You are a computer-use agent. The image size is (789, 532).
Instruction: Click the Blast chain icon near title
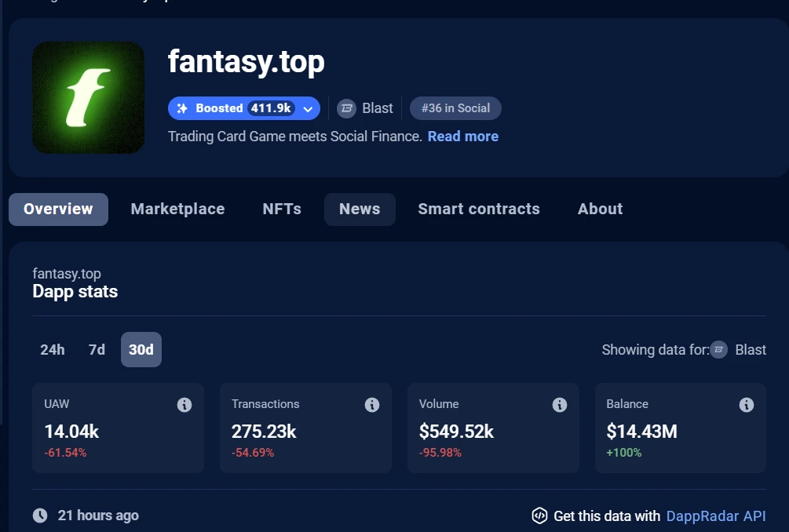coord(346,108)
